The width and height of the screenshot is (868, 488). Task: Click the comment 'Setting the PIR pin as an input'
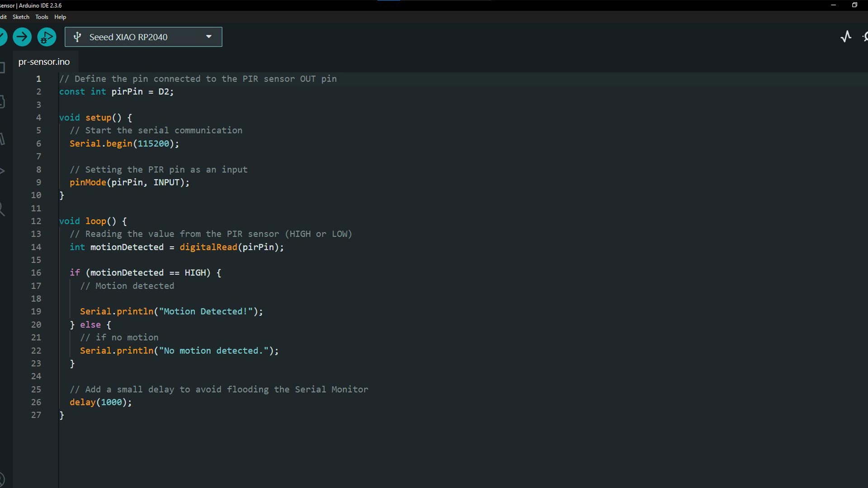pyautogui.click(x=166, y=169)
